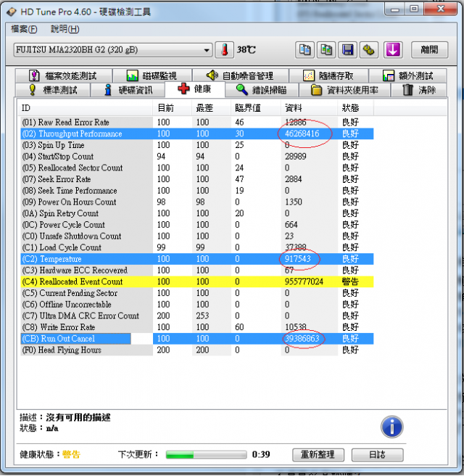Select the (04) Start/Stop Count row
This screenshot has height=476, width=464.
[x=196, y=156]
